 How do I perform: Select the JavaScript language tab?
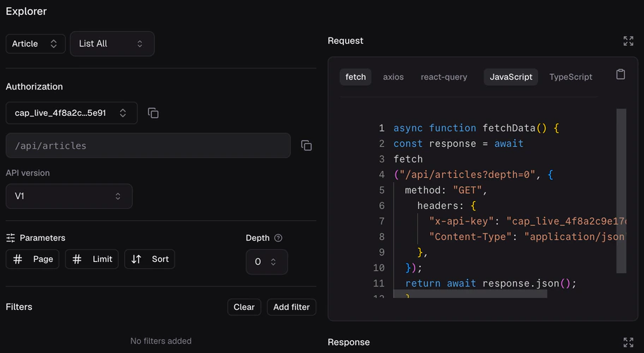(x=511, y=77)
